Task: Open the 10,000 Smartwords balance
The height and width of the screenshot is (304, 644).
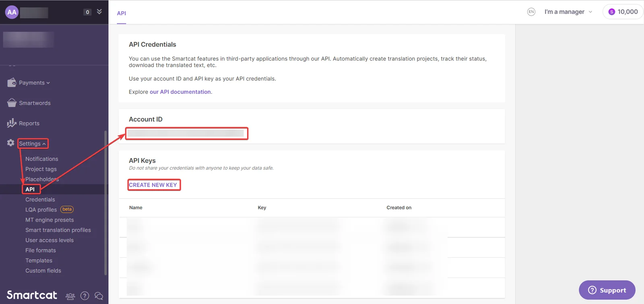Action: click(x=623, y=12)
